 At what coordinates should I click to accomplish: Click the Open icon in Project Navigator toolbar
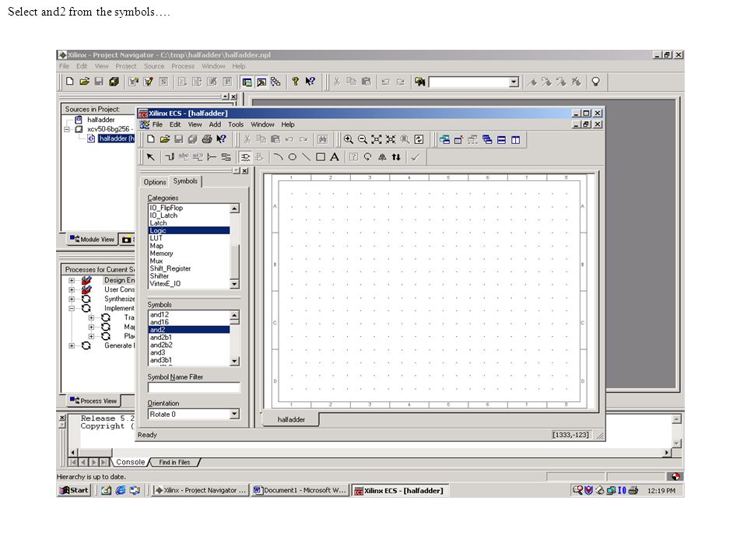pyautogui.click(x=84, y=82)
